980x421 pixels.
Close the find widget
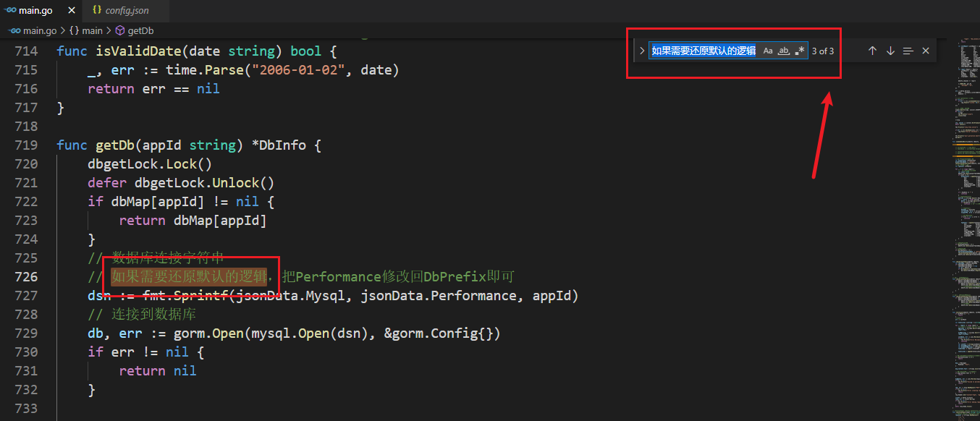point(926,51)
